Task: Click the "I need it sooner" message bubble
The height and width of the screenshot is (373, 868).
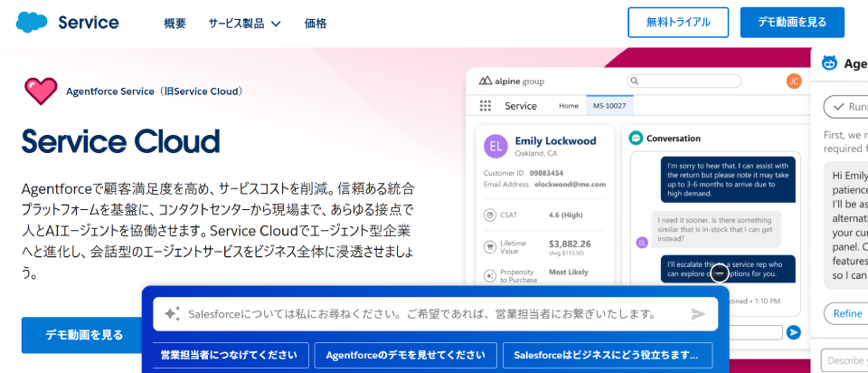Action: [x=716, y=229]
